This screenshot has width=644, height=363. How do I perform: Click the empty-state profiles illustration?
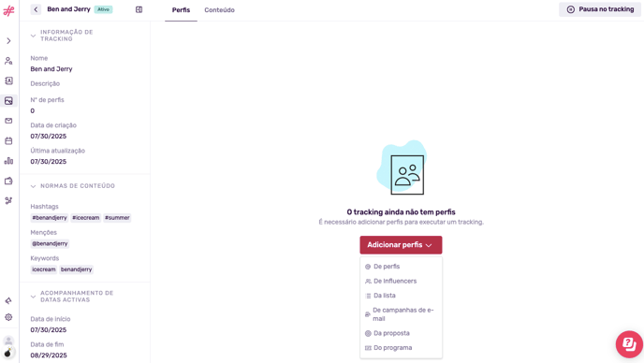(402, 168)
